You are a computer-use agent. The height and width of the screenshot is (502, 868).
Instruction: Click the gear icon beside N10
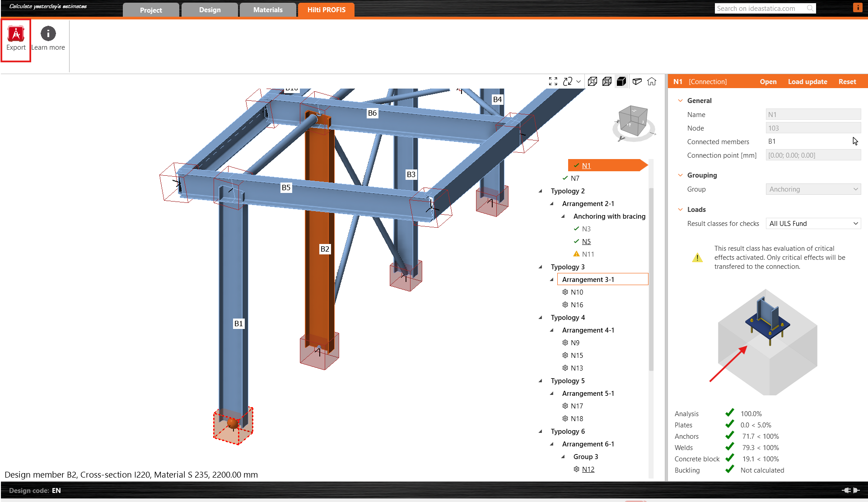(x=565, y=292)
